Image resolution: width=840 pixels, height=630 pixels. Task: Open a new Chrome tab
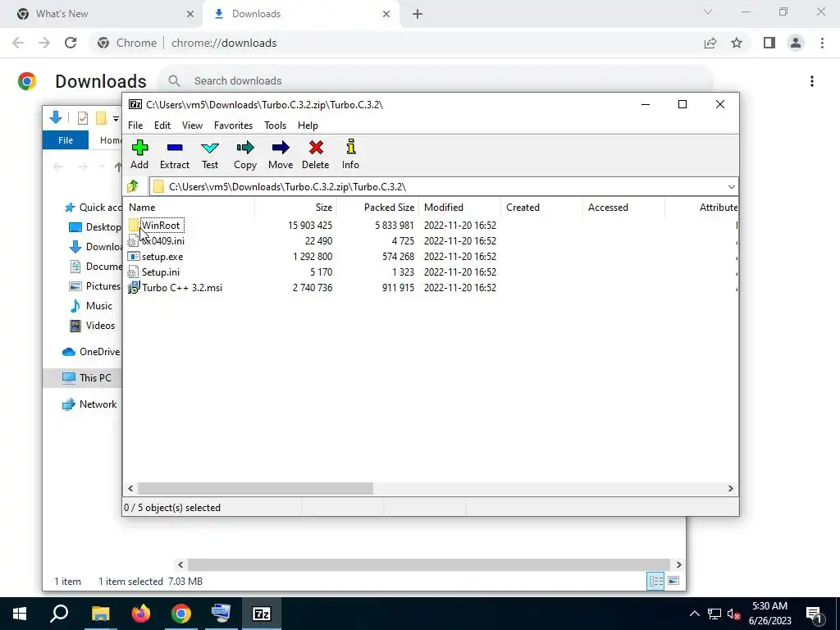418,14
